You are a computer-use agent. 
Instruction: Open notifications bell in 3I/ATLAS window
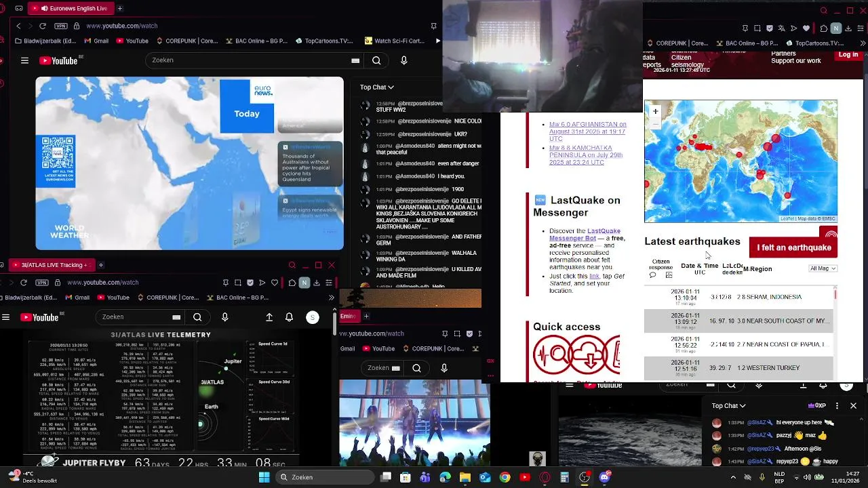[290, 317]
